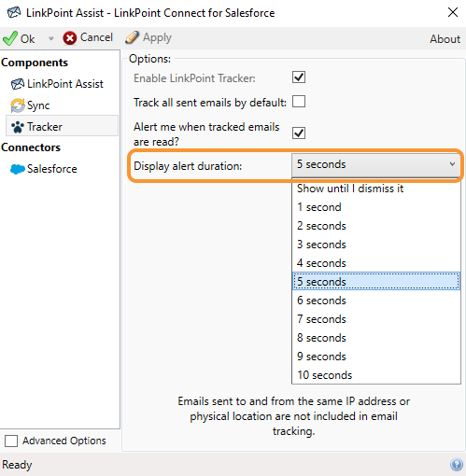
Task: Open the Salesforce cloud connector icon
Action: [x=18, y=169]
